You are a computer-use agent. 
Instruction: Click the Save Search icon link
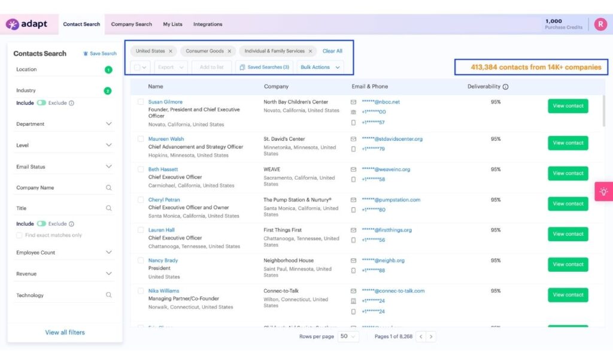(100, 53)
